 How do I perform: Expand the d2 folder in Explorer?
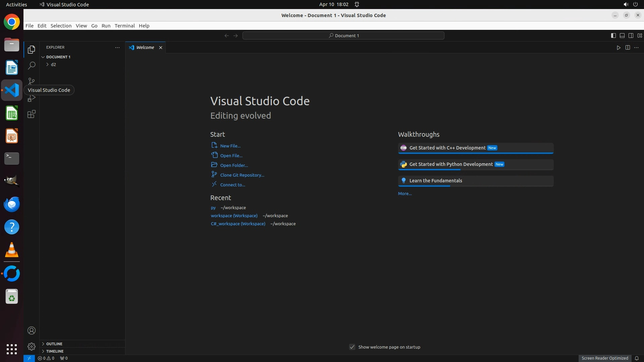pos(53,64)
